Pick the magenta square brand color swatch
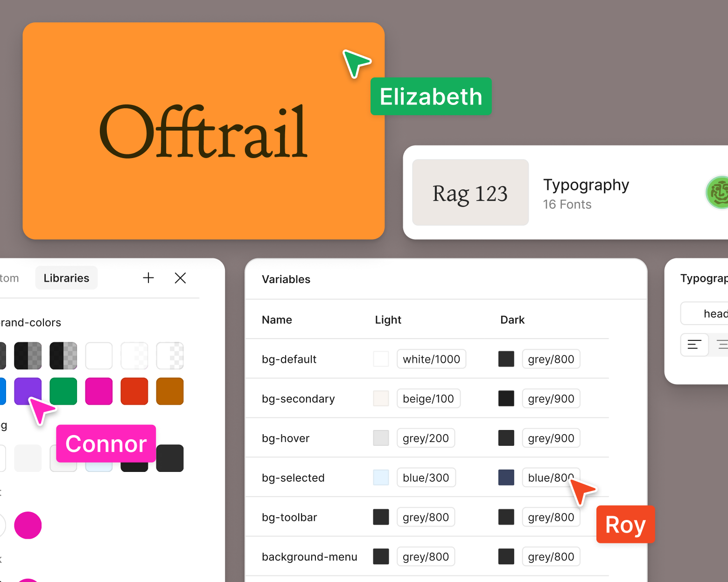This screenshot has width=728, height=582. tap(99, 391)
